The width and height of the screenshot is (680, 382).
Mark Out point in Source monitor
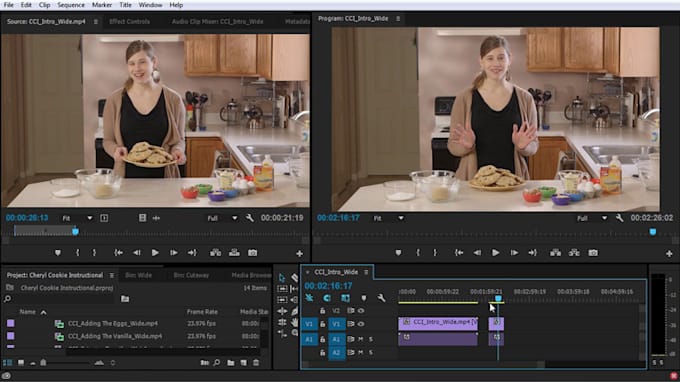(94, 252)
